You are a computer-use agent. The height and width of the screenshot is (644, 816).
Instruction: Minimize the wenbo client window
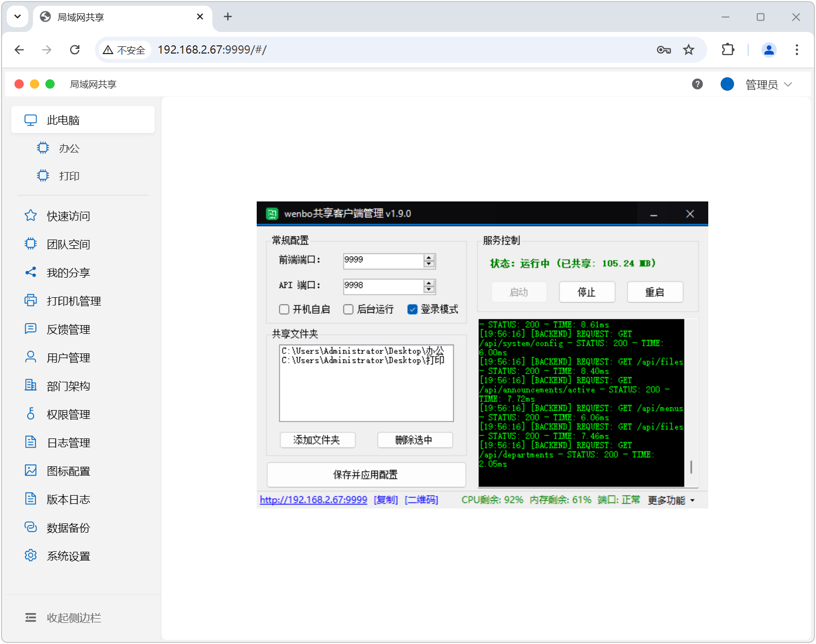coord(654,214)
